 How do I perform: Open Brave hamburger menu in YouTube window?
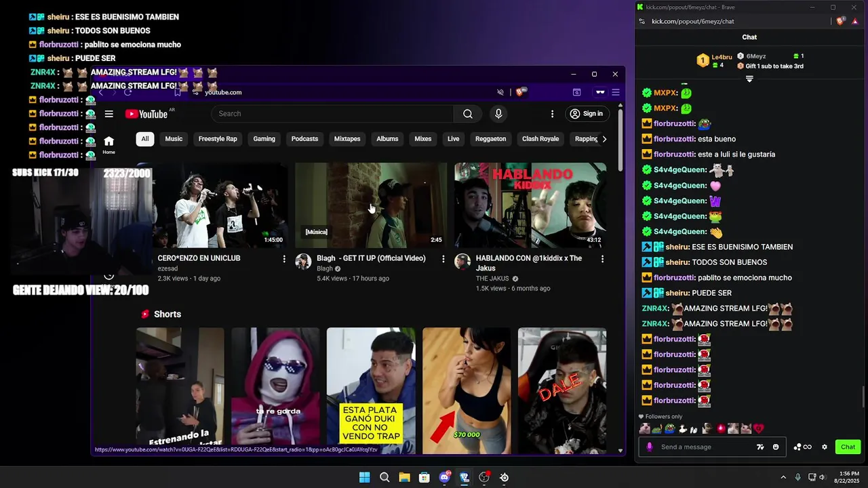(x=616, y=92)
